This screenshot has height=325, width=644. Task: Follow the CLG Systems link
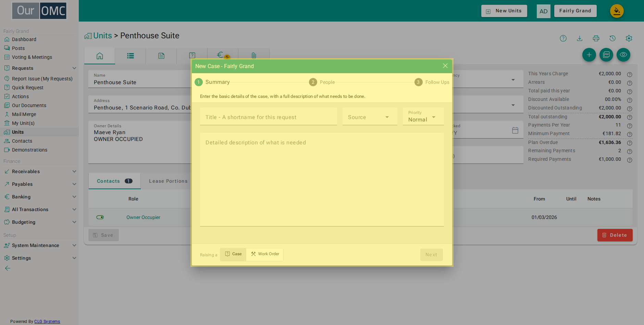click(47, 322)
